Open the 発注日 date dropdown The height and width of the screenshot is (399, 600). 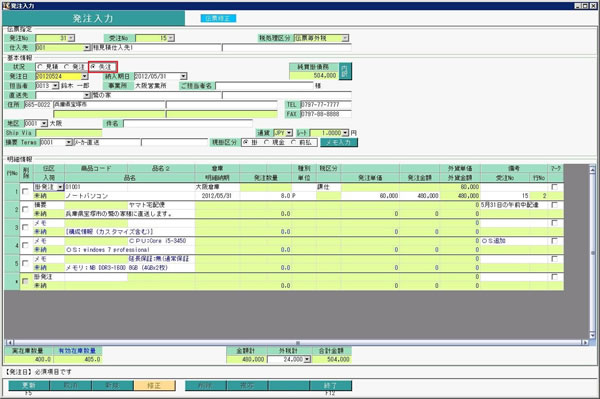click(85, 77)
